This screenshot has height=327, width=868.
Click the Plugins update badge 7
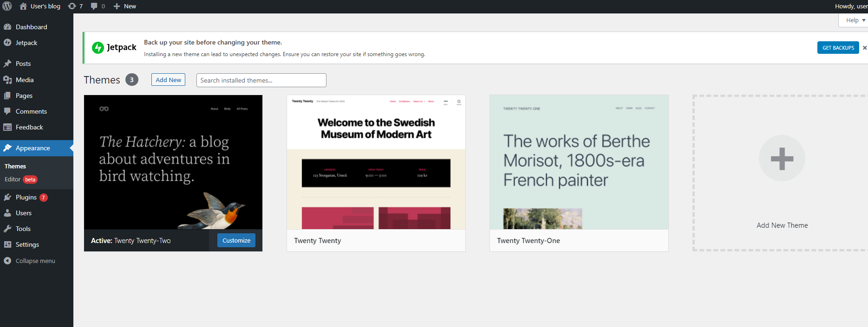click(44, 198)
